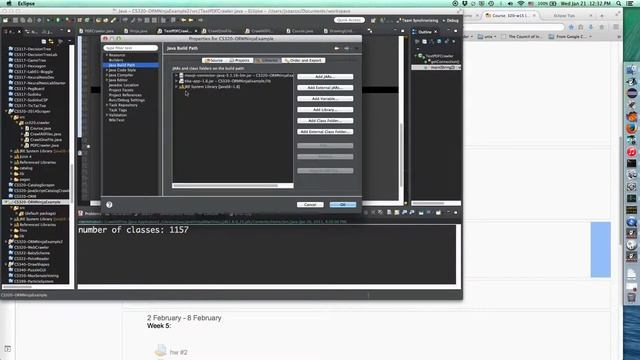
Task: Click the Firefox icon in the Dock
Action: click(x=631, y=129)
